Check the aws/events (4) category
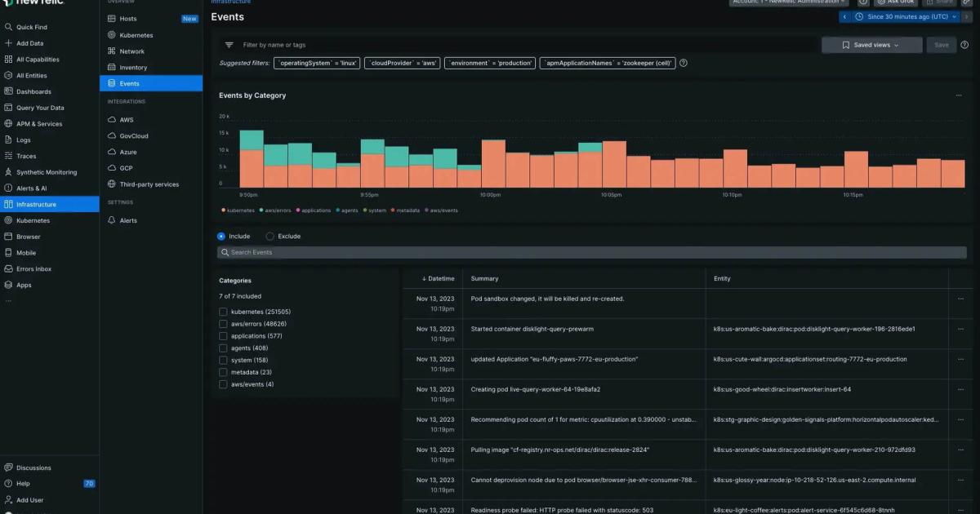The image size is (980, 514). (x=223, y=384)
